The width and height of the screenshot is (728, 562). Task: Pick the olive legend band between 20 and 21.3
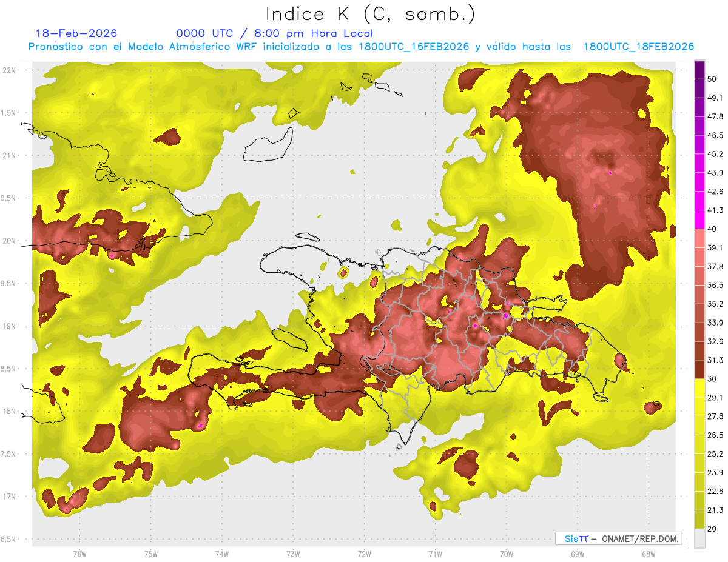[x=699, y=519]
